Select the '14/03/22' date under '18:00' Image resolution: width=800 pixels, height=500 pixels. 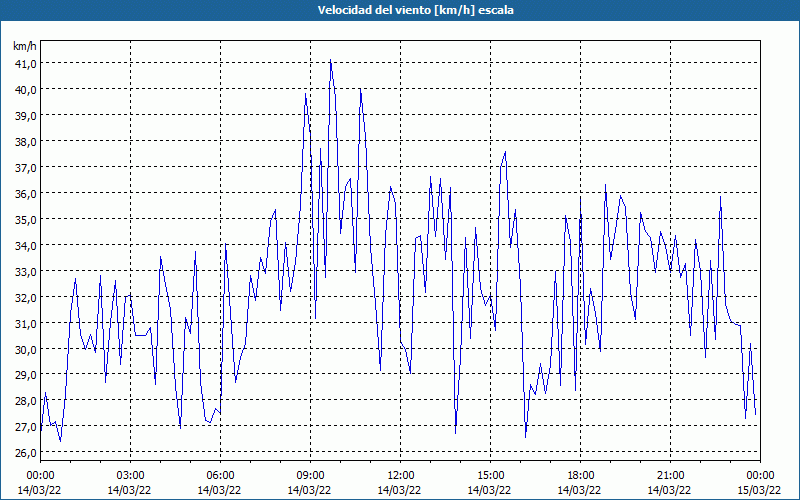[x=579, y=490]
